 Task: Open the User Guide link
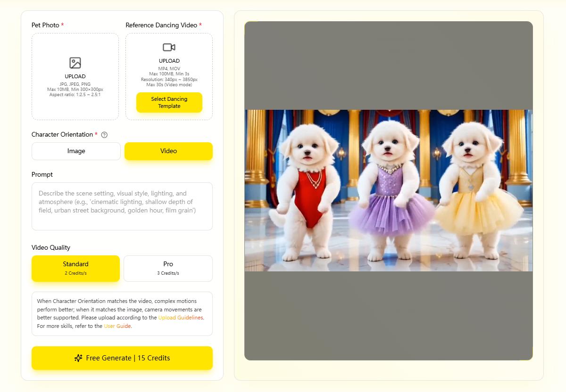point(117,326)
